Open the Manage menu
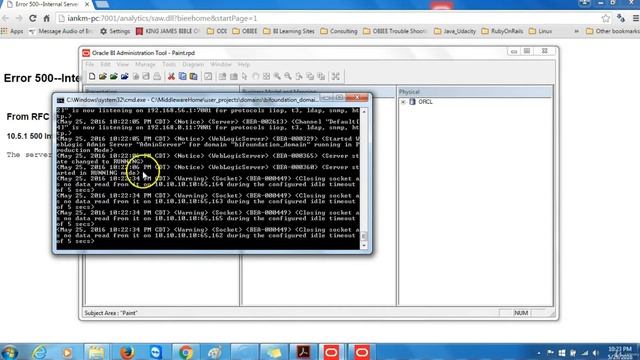This screenshot has width=640, height=360. (x=145, y=64)
